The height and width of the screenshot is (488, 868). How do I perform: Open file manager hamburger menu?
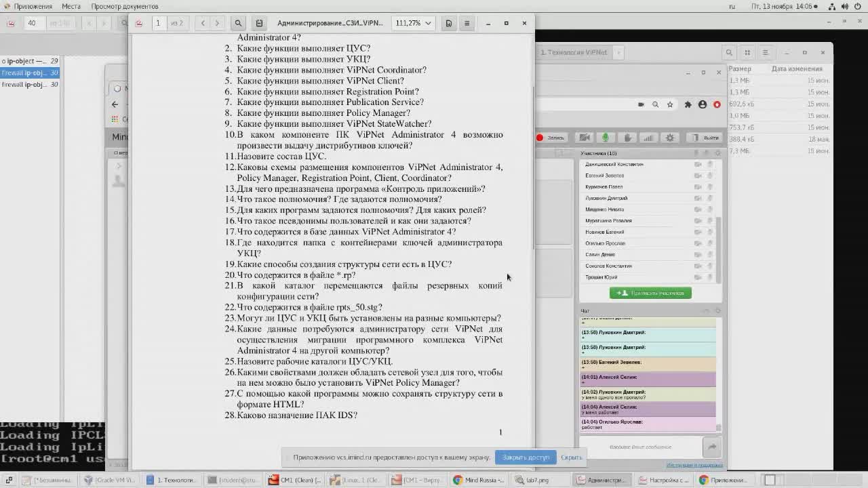(x=765, y=52)
